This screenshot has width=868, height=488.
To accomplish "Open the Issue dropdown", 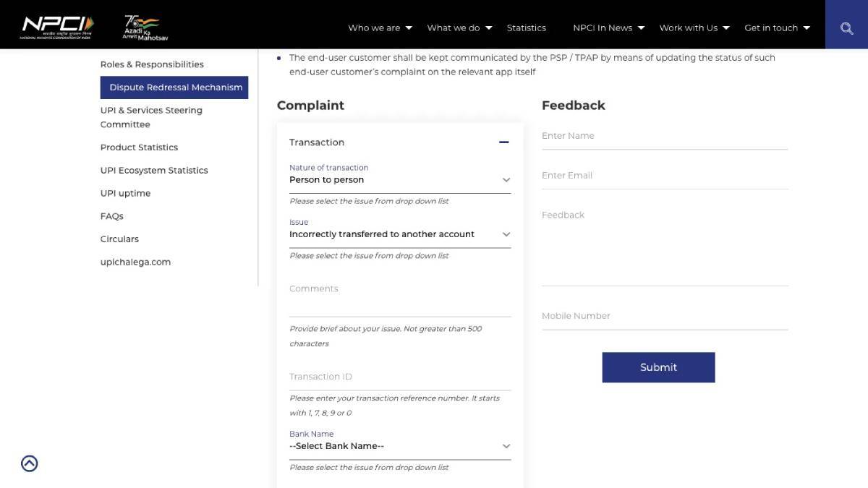I will coord(399,234).
